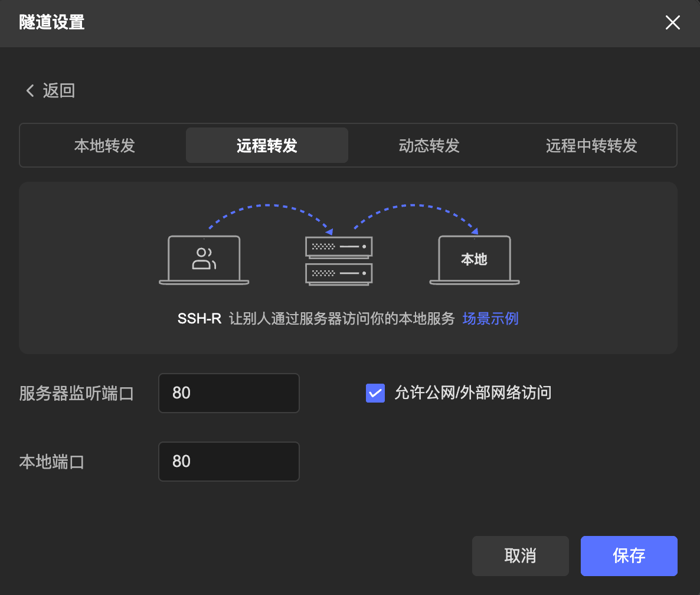
Task: Click the 本地端口 label
Action: coord(52,462)
